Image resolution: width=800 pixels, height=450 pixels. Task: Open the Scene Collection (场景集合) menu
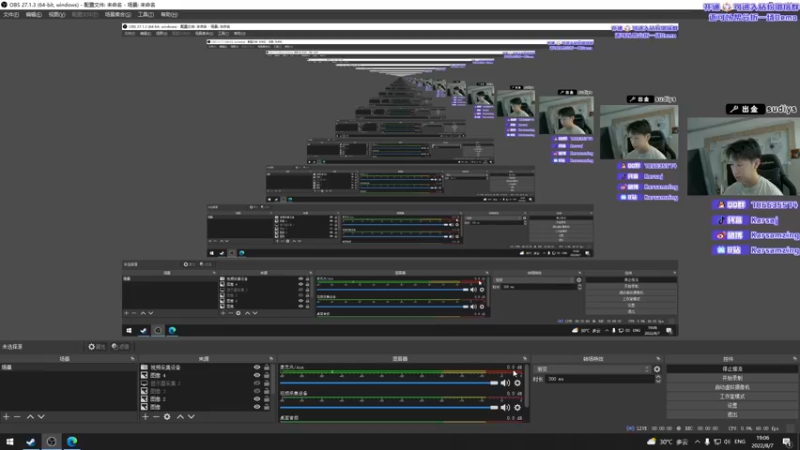pyautogui.click(x=118, y=15)
